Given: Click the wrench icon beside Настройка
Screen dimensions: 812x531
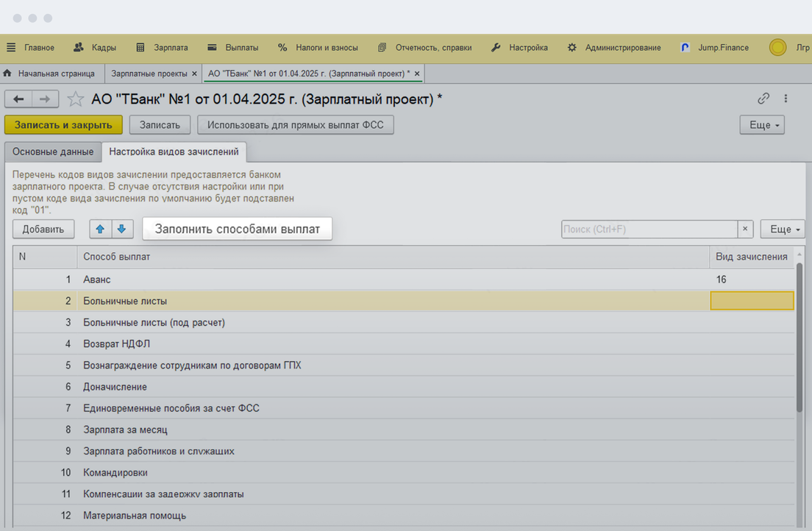Looking at the screenshot, I should 496,48.
